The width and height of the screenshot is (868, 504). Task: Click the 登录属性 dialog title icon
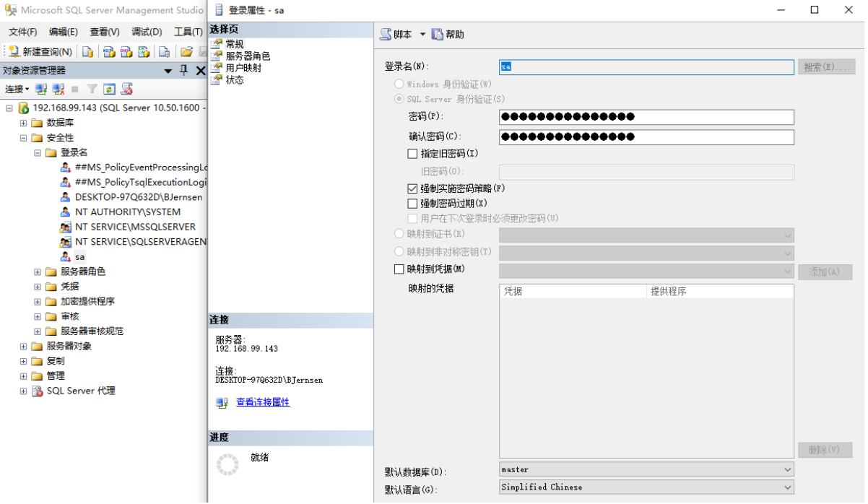(220, 10)
